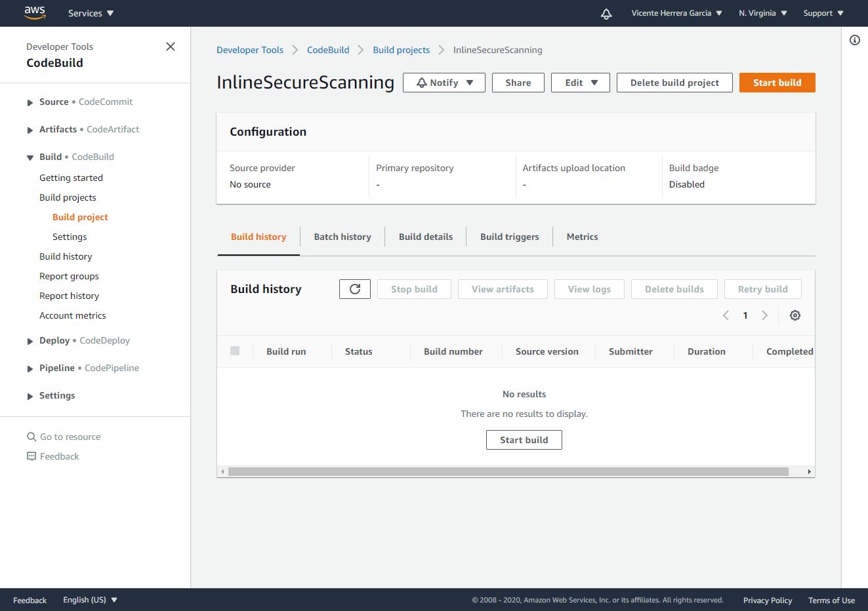
Task: Open the Vicente Herrera Garcia account menu
Action: (x=676, y=13)
